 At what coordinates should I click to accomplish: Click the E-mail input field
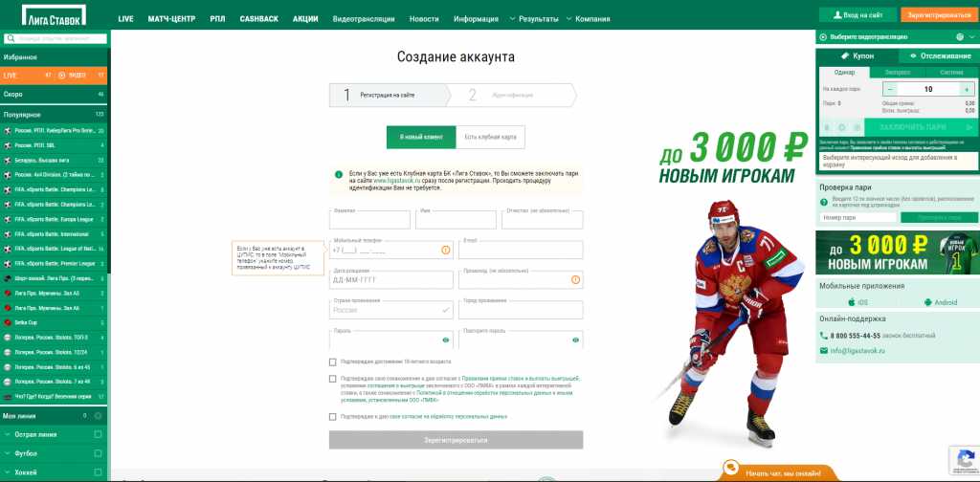521,250
